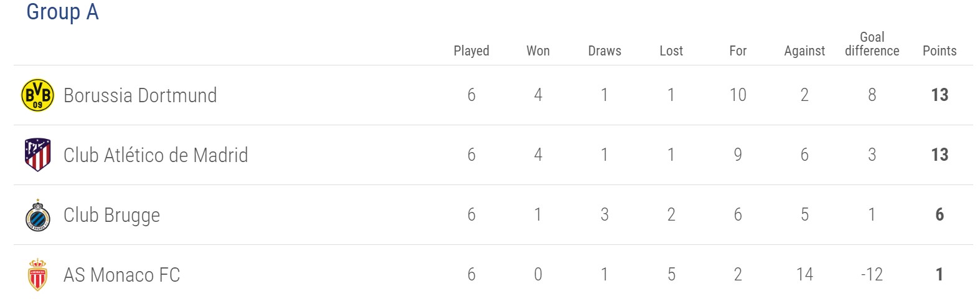Viewport: 980px width, 306px height.
Task: Click the Played column header
Action: (471, 51)
